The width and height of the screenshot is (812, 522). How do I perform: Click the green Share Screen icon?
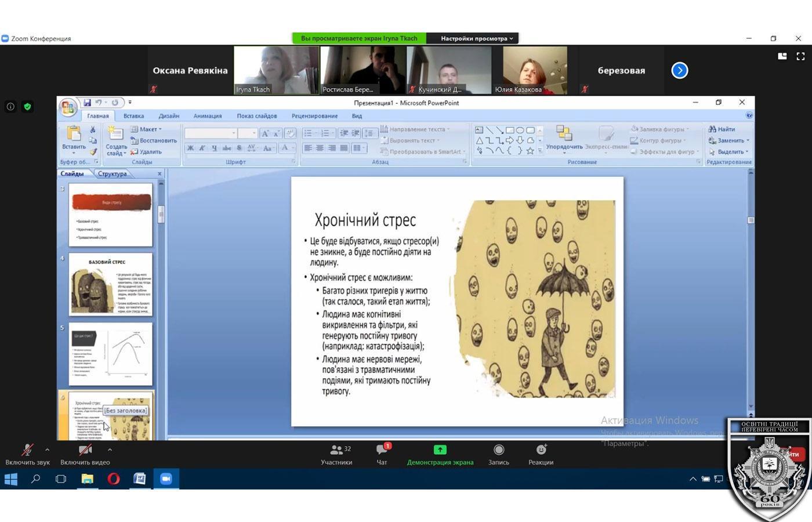(440, 450)
